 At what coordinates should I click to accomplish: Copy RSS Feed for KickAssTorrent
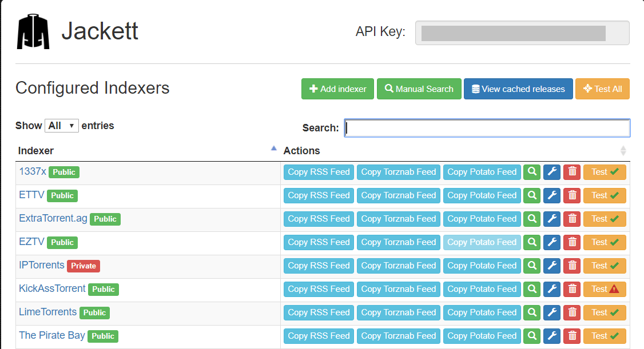(x=319, y=288)
